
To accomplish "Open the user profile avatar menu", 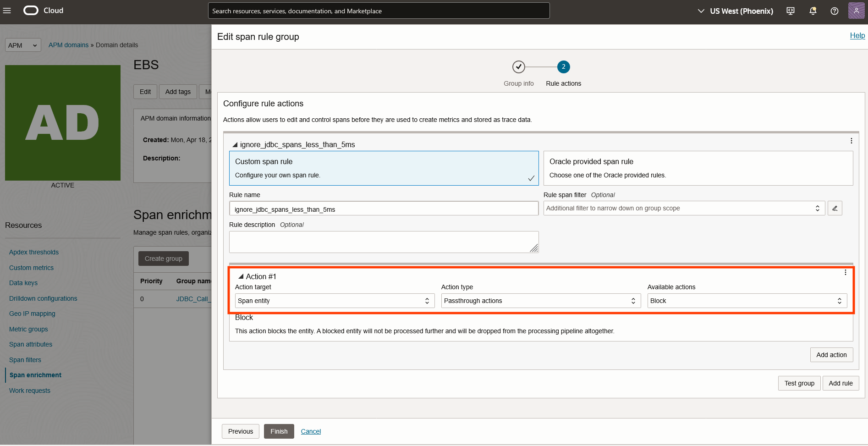I will click(856, 10).
